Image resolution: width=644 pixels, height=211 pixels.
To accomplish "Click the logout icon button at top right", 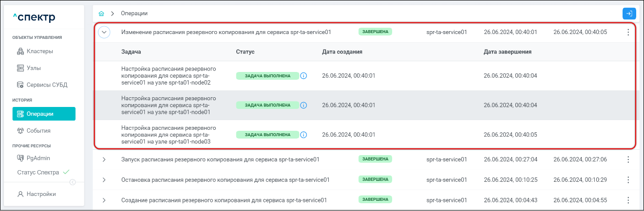I will 629,14.
